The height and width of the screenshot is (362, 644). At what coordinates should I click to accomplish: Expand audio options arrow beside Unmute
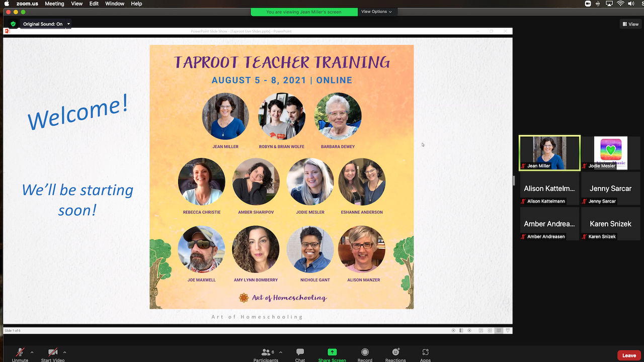point(32,352)
